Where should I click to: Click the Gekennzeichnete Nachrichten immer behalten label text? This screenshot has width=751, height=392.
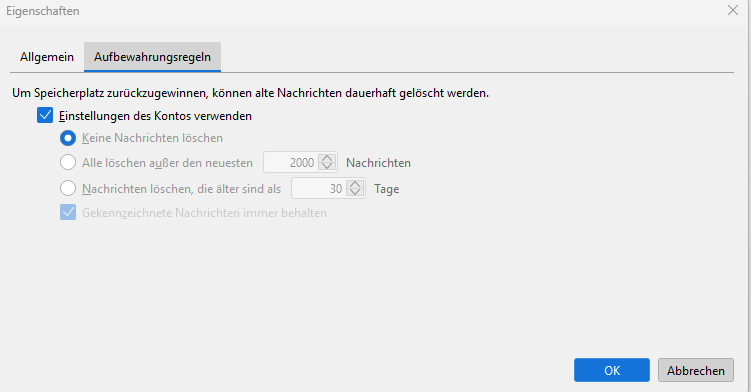point(205,213)
